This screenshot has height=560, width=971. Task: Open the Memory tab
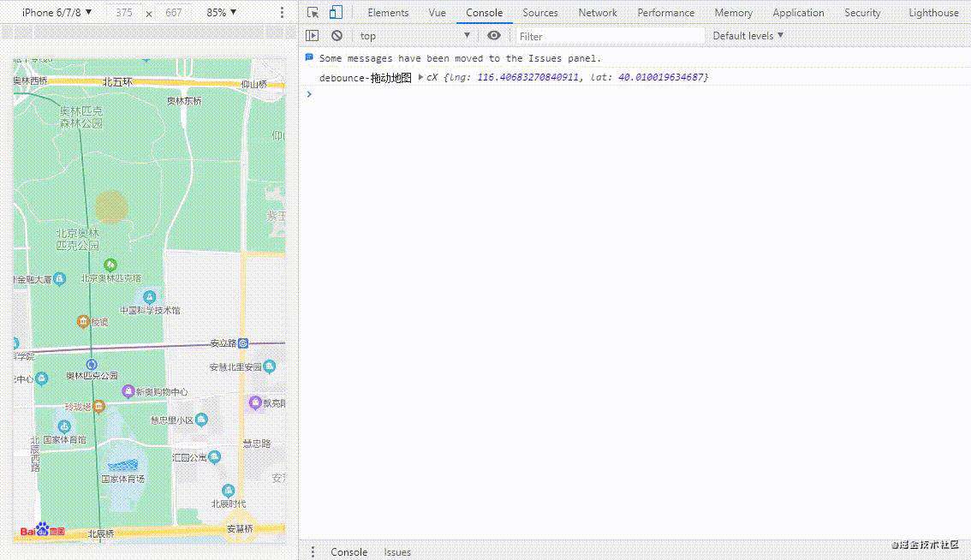tap(733, 12)
